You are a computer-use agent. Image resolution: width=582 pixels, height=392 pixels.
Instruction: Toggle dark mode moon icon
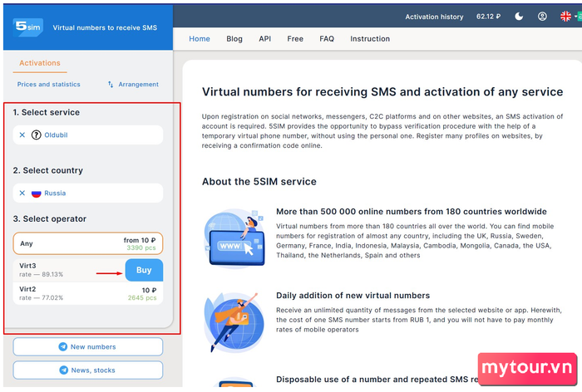click(519, 17)
